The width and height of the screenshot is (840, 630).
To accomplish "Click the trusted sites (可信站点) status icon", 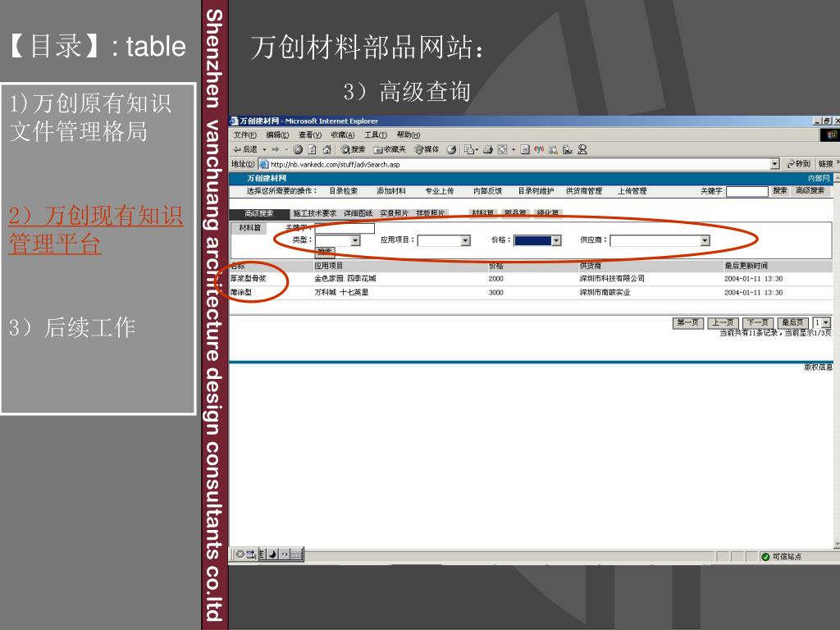I will pyautogui.click(x=765, y=557).
